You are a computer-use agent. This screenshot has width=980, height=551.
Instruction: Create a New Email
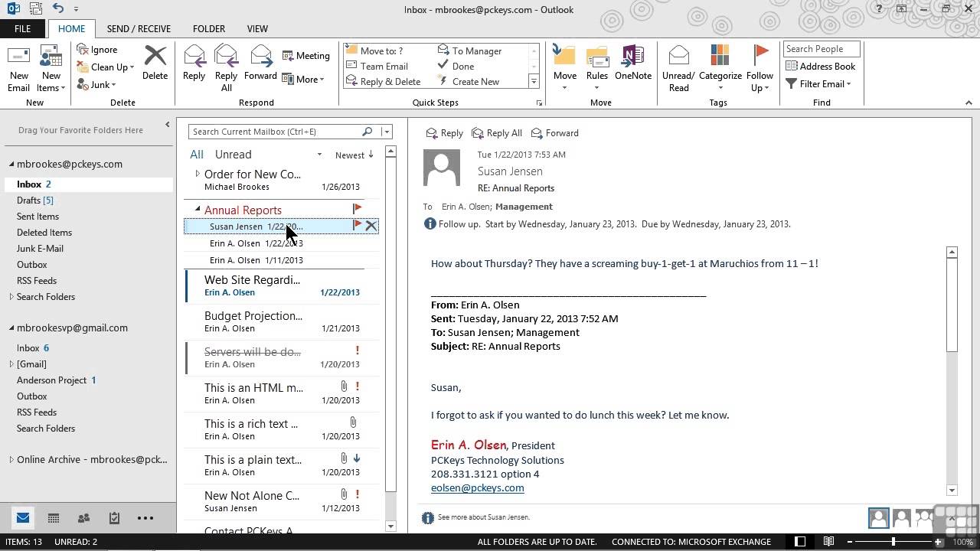coord(19,69)
